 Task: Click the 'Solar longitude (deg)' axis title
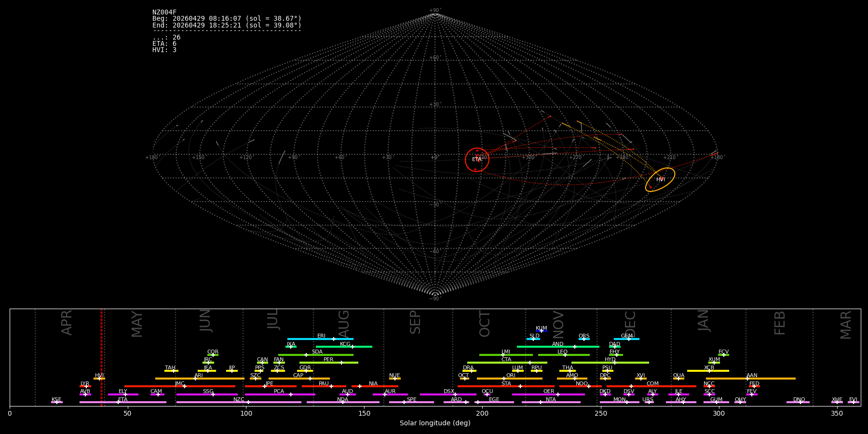[435, 423]
